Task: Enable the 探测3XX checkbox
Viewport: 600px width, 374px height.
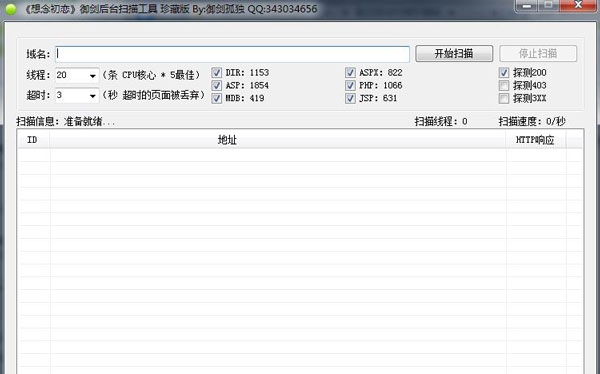Action: click(x=504, y=98)
